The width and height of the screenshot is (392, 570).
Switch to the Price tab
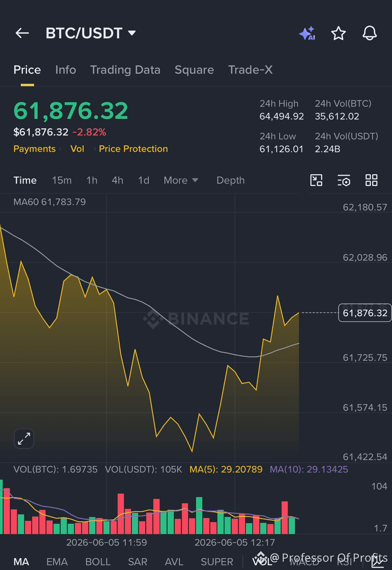click(x=27, y=70)
